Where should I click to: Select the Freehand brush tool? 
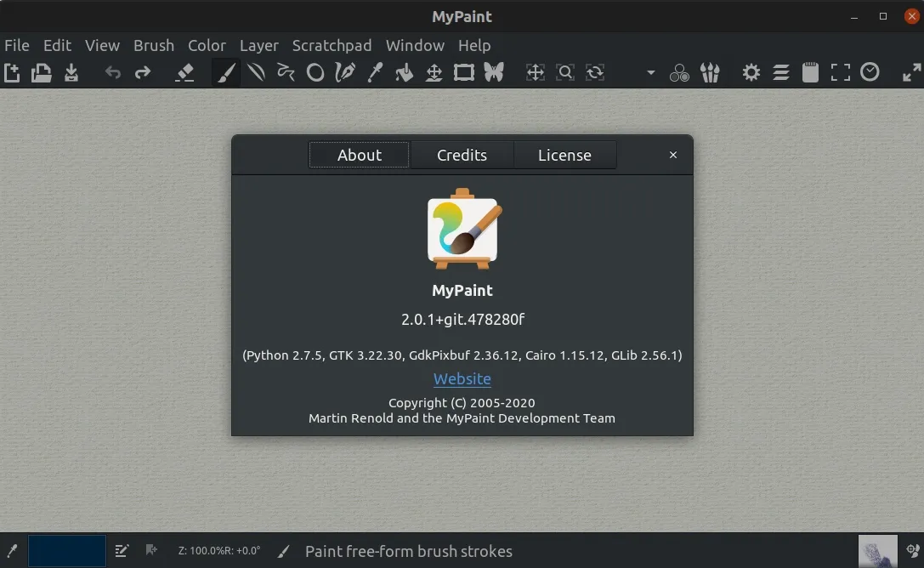click(x=226, y=72)
